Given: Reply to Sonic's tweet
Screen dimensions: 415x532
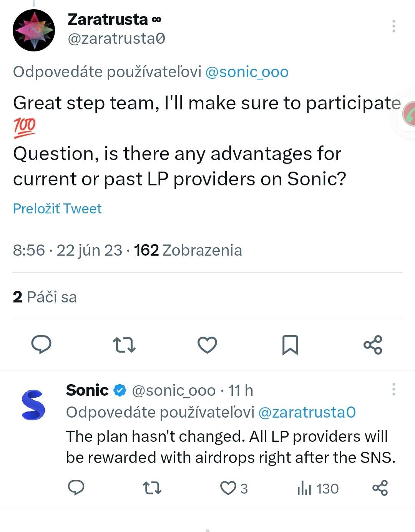Looking at the screenshot, I should [76, 488].
